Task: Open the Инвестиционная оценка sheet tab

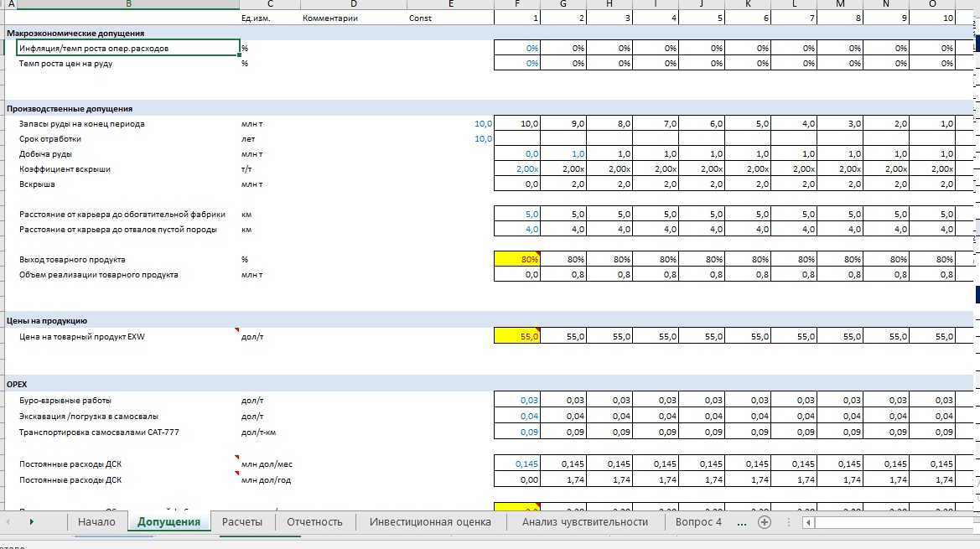Action: click(x=430, y=522)
